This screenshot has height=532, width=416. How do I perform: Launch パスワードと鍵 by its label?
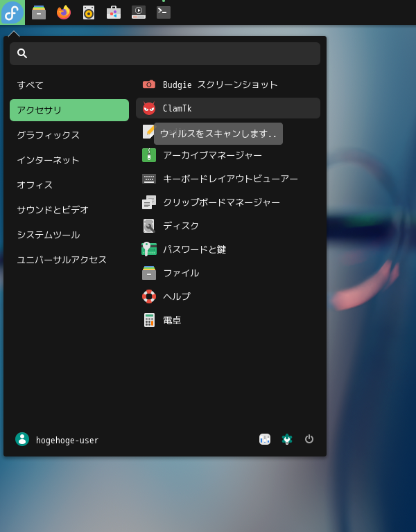[194, 249]
